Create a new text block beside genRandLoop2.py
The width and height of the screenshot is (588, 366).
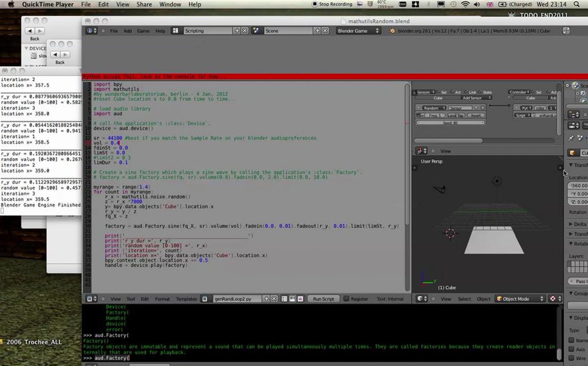(x=266, y=299)
